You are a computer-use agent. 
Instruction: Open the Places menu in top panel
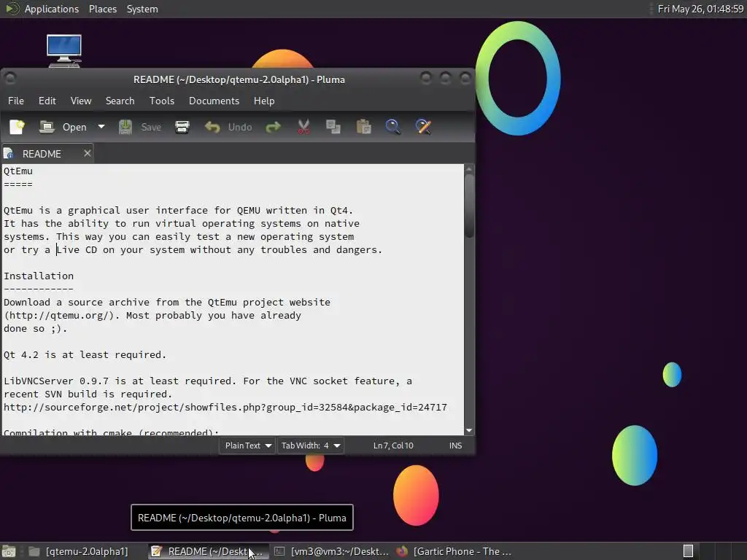[x=103, y=9]
